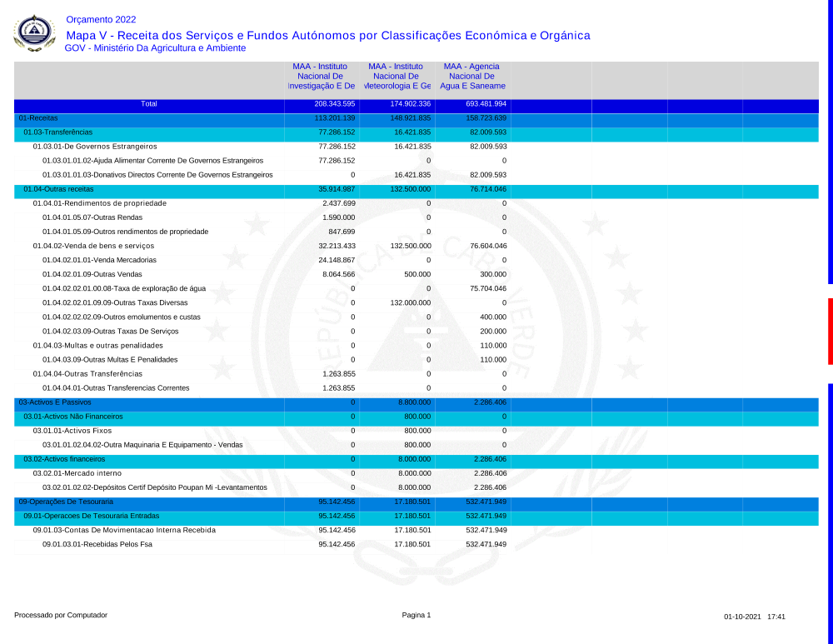This screenshot has width=833, height=644.
Task: Click the 'Instituto Nacional De Investigação' column header
Action: 321,76
